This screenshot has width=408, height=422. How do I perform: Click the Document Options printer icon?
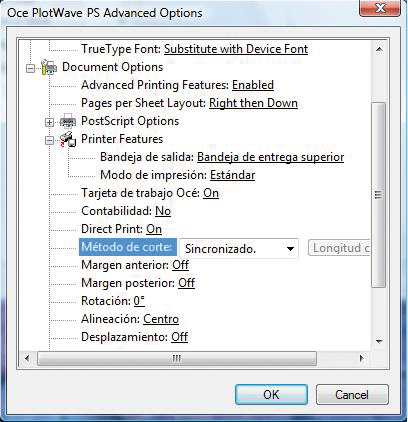[x=49, y=67]
